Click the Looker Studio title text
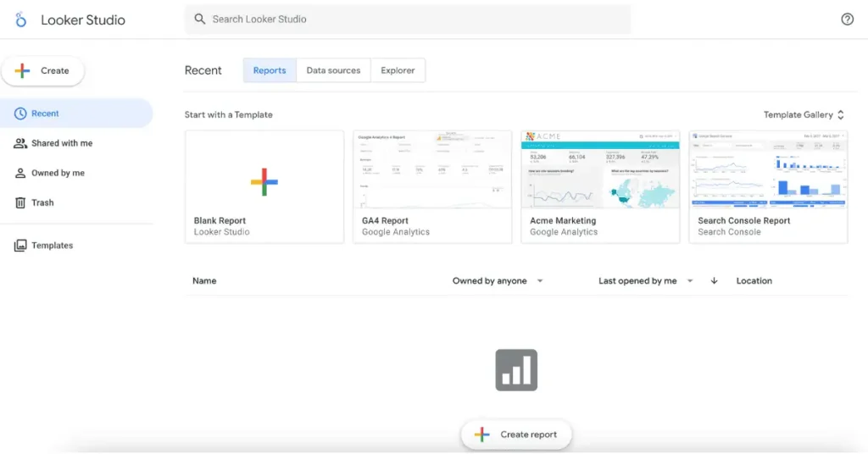Viewport: 868px width, 454px height. tap(83, 20)
